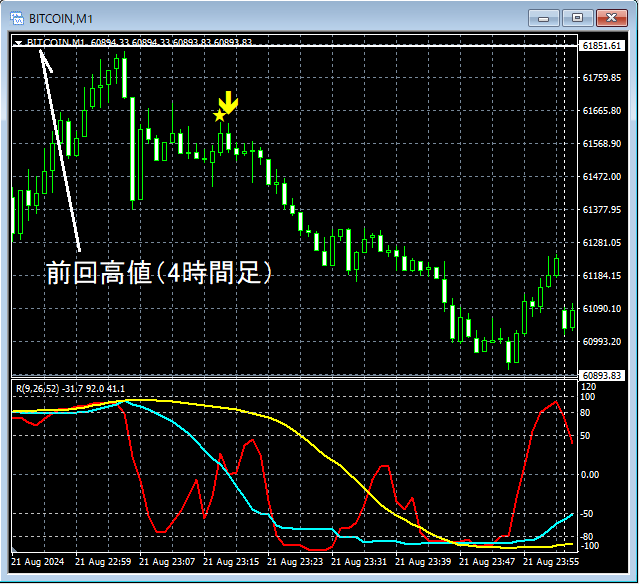Screen dimensions: 640x584
Task: Maximize the BITCOIN,M1 chart window
Action: point(577,18)
